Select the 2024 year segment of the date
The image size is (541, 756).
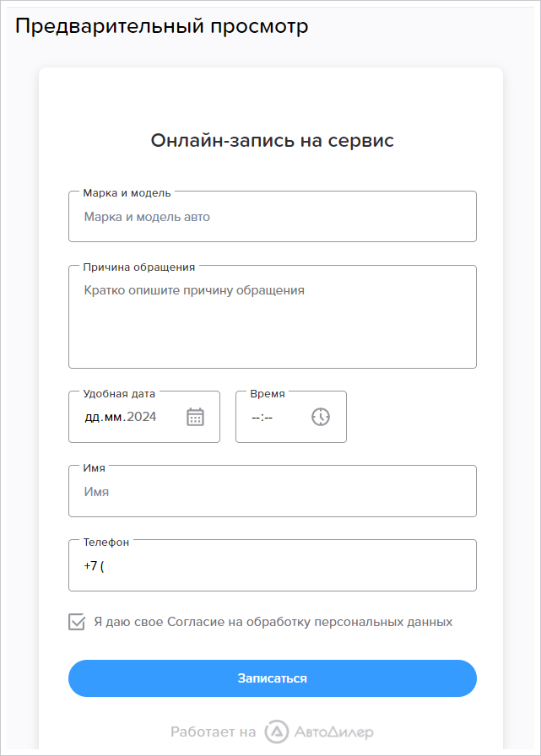pos(142,417)
